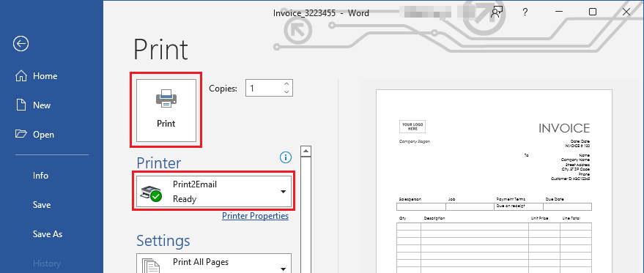644x273 pixels.
Task: Click the Home house icon
Action: point(21,76)
